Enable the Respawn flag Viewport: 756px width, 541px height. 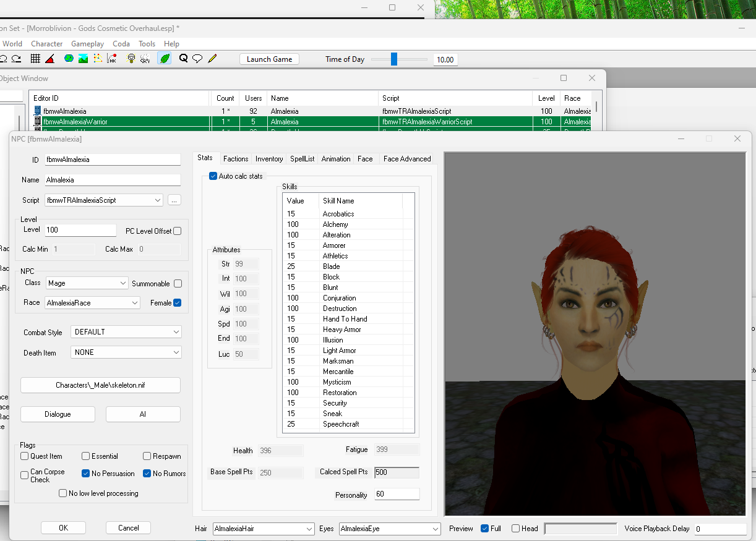click(x=147, y=456)
